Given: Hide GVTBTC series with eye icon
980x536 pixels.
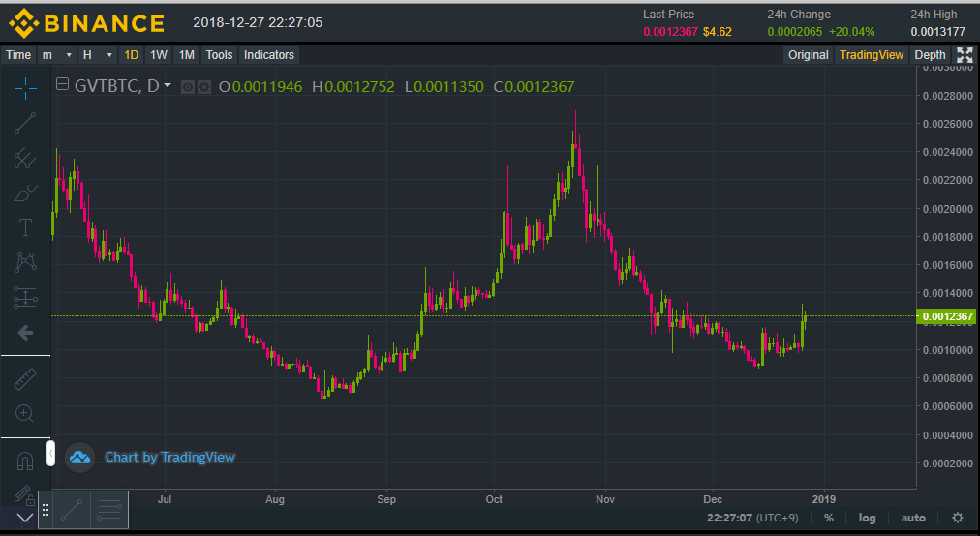Looking at the screenshot, I should coord(189,87).
